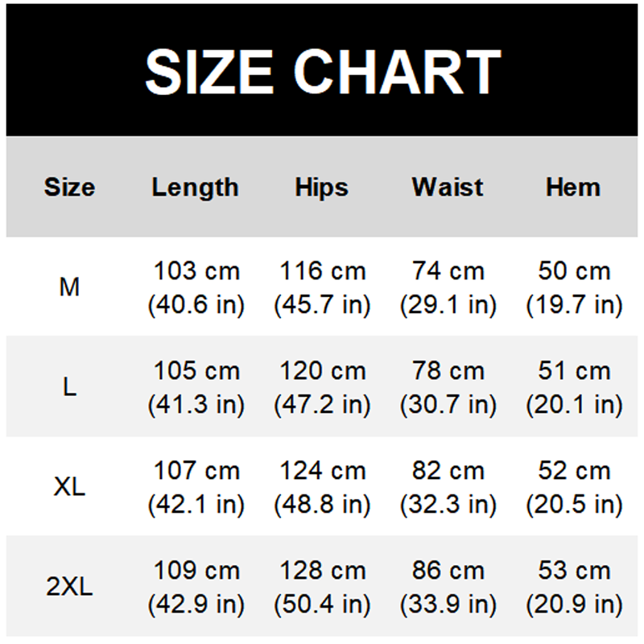Select the 116 cm hips value
Viewport: 644px width, 644px height.
322,271
